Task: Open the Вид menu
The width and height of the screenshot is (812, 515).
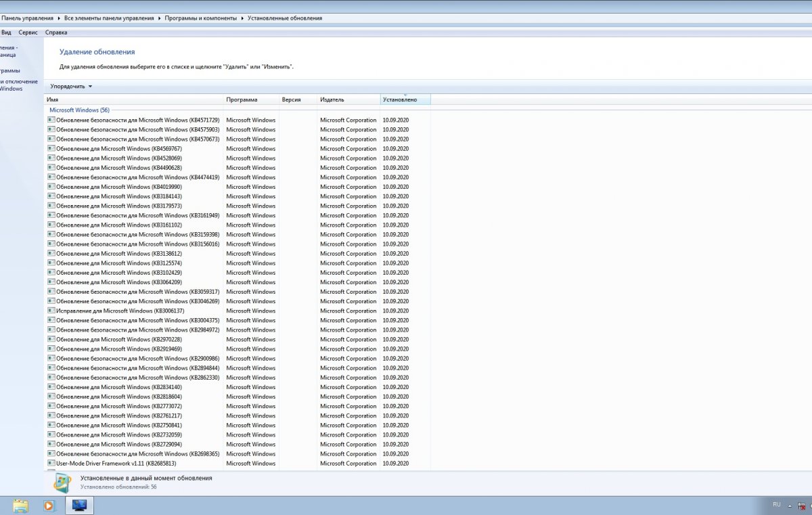Action: pyautogui.click(x=6, y=32)
